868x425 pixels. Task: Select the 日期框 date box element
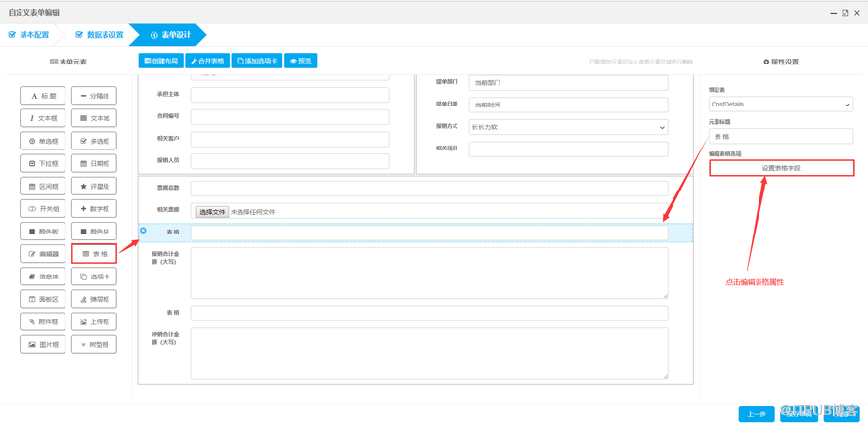(94, 163)
